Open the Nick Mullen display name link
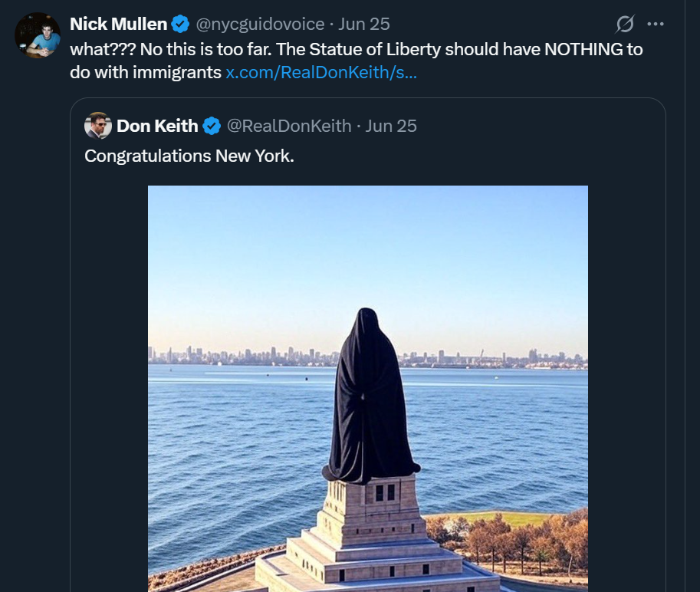Image resolution: width=700 pixels, height=592 pixels. pyautogui.click(x=118, y=25)
